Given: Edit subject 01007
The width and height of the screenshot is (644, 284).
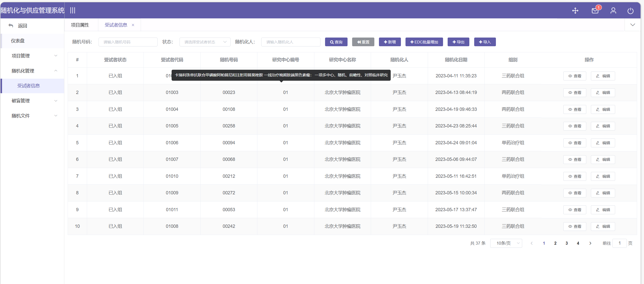Looking at the screenshot, I should 603,159.
